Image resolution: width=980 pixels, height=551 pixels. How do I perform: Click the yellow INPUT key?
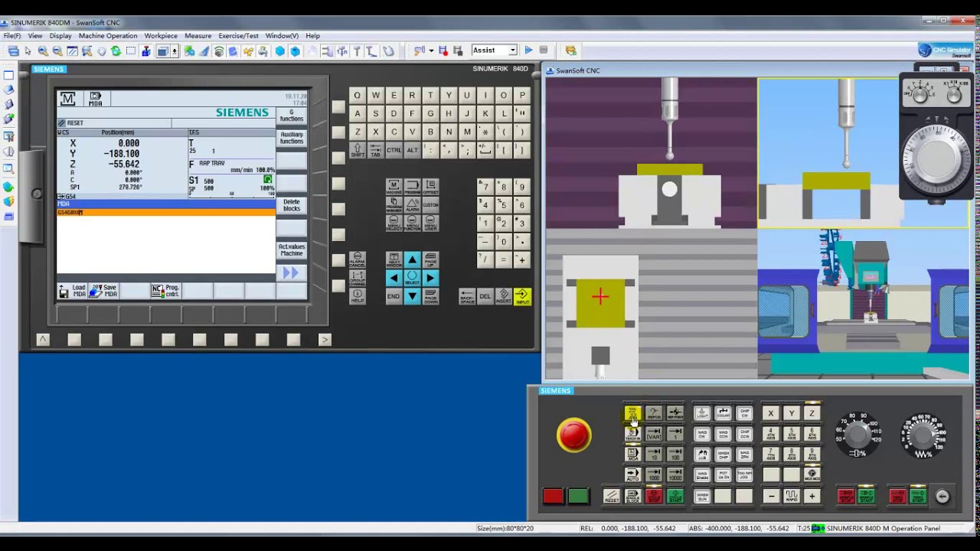coord(522,296)
